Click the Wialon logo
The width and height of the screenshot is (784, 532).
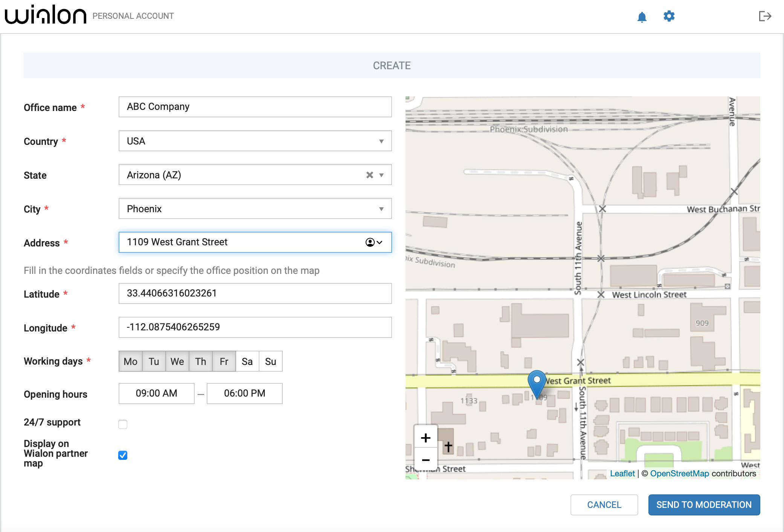[45, 15]
